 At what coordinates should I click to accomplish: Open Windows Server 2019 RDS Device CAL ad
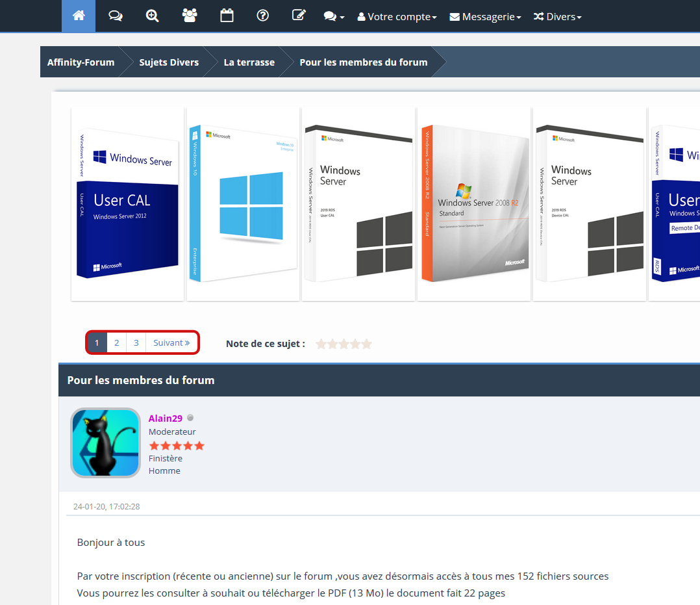[590, 204]
